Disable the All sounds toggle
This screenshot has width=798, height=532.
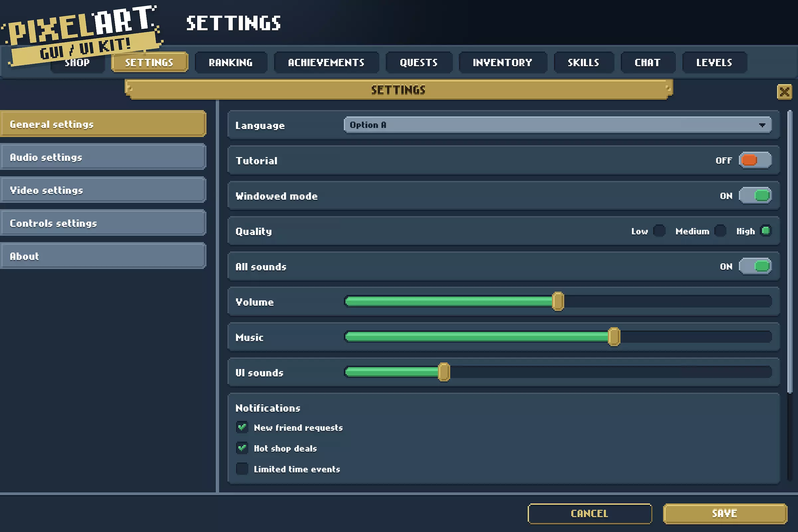755,266
